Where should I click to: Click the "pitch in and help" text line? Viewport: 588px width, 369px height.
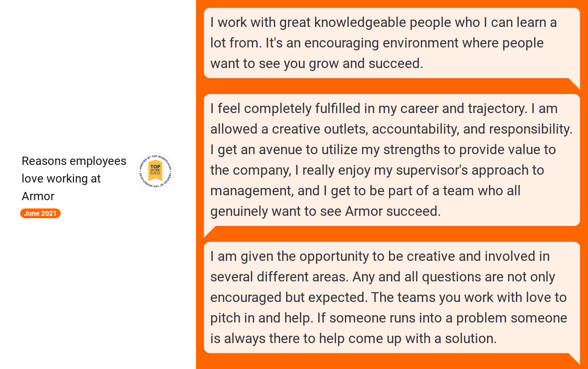(389, 318)
